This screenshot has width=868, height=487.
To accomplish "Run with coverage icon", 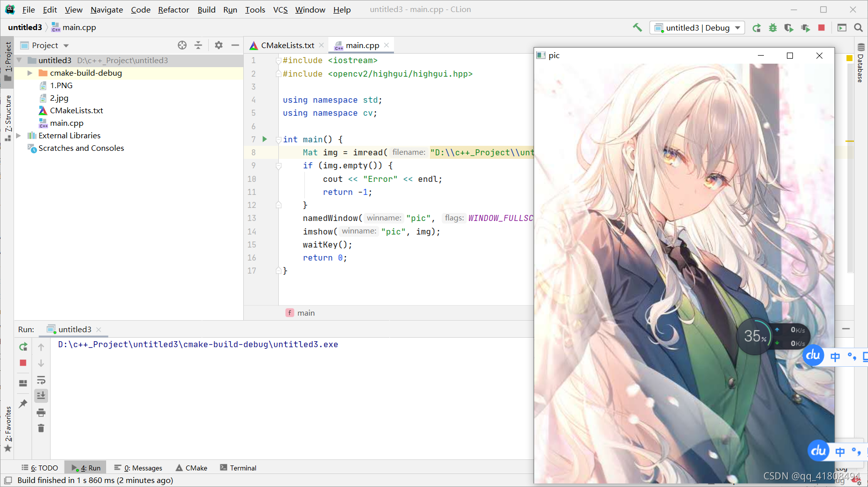I will [789, 28].
